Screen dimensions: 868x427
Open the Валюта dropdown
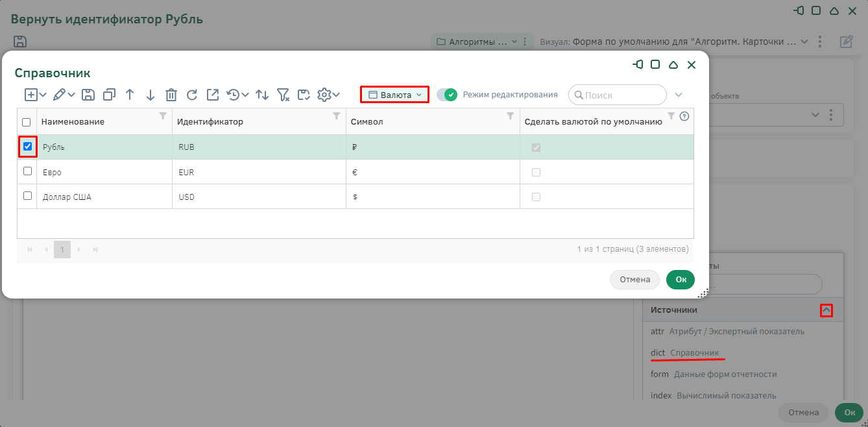pyautogui.click(x=394, y=95)
